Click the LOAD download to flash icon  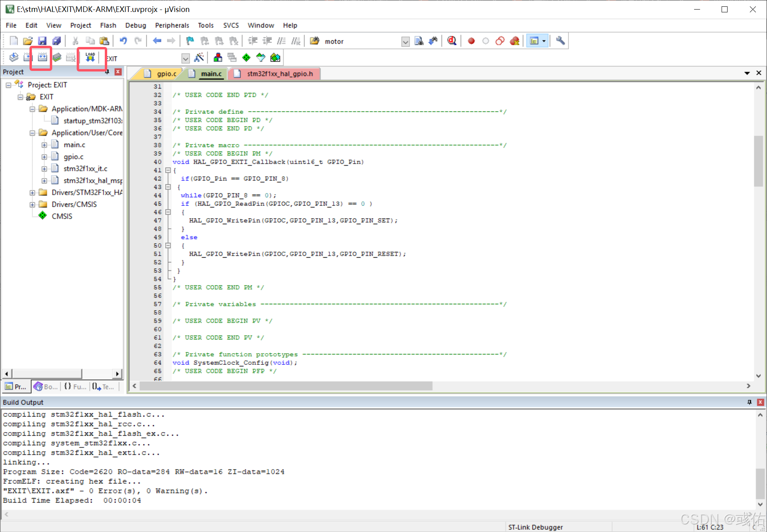(x=90, y=58)
